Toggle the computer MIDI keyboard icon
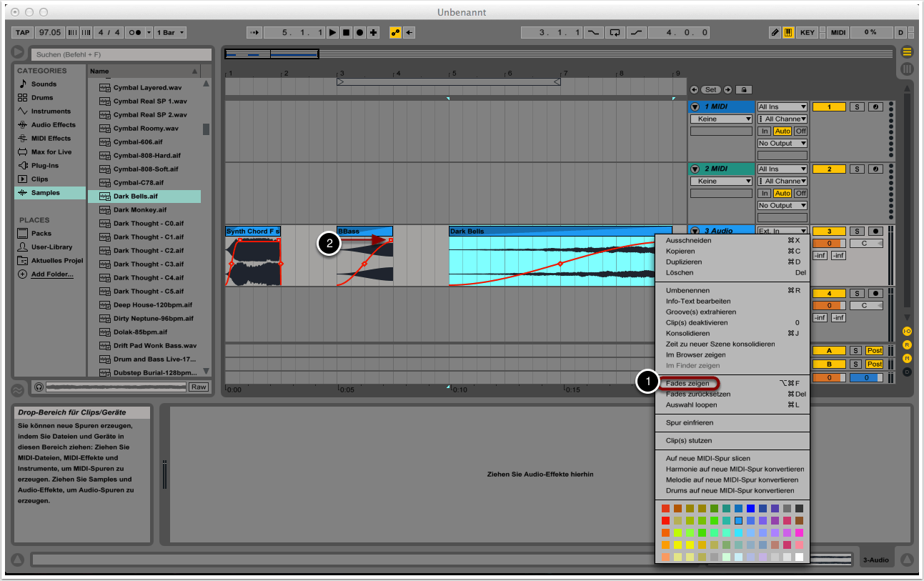Viewport: 924px width, 581px height. [x=788, y=33]
